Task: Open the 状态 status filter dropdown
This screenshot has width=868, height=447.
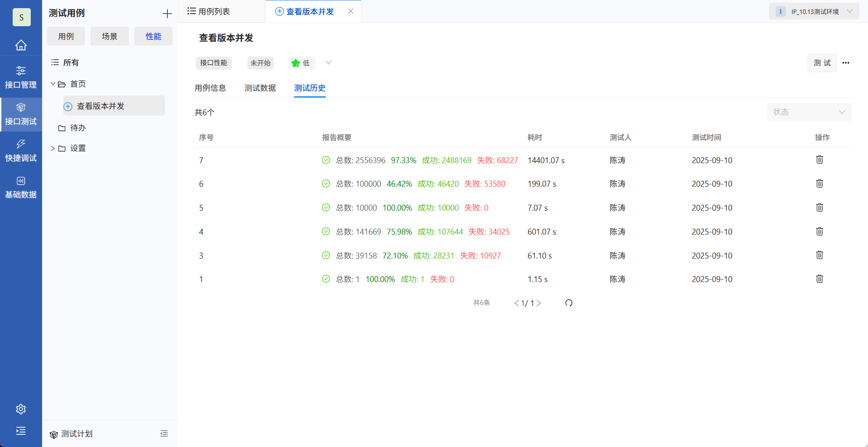Action: tap(809, 112)
